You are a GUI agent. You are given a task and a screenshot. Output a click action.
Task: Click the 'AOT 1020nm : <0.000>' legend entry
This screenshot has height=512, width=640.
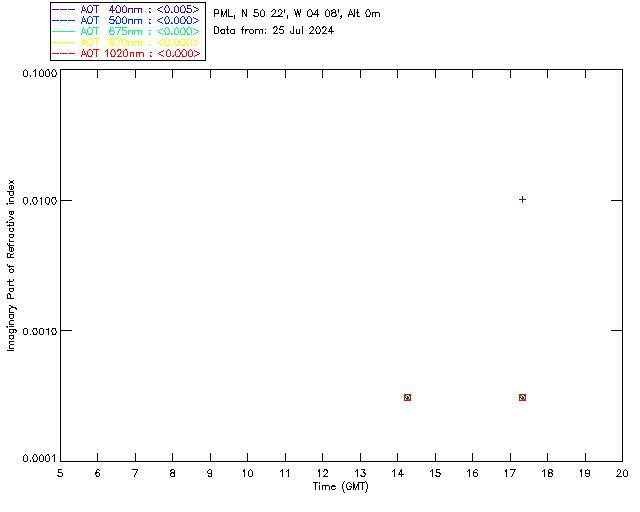(126, 53)
